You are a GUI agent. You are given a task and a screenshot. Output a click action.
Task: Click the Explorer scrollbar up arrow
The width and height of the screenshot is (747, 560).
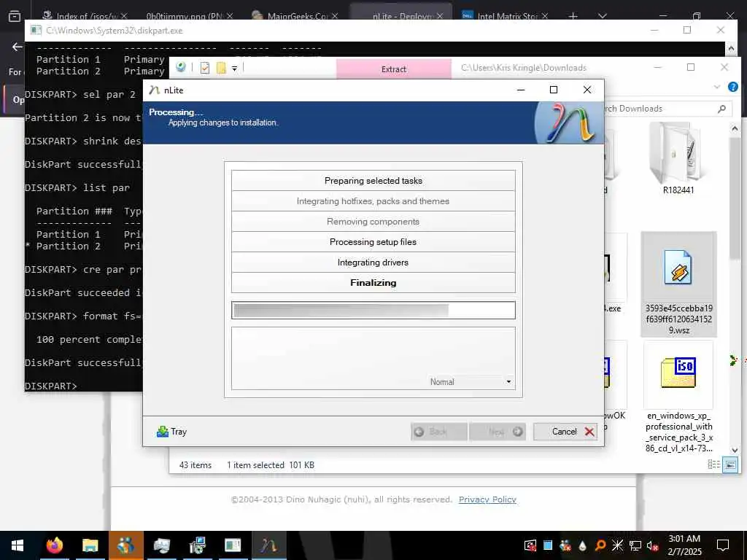pyautogui.click(x=735, y=128)
